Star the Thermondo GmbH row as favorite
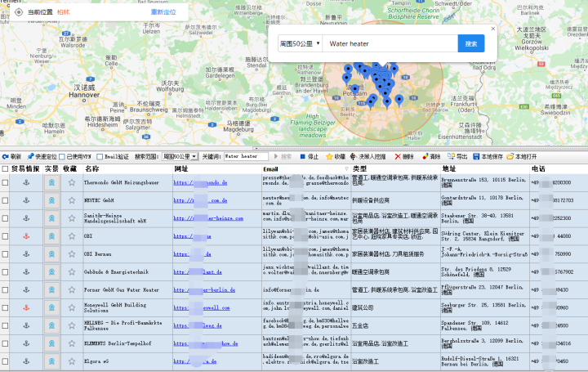This screenshot has height=372, width=588. tap(72, 182)
